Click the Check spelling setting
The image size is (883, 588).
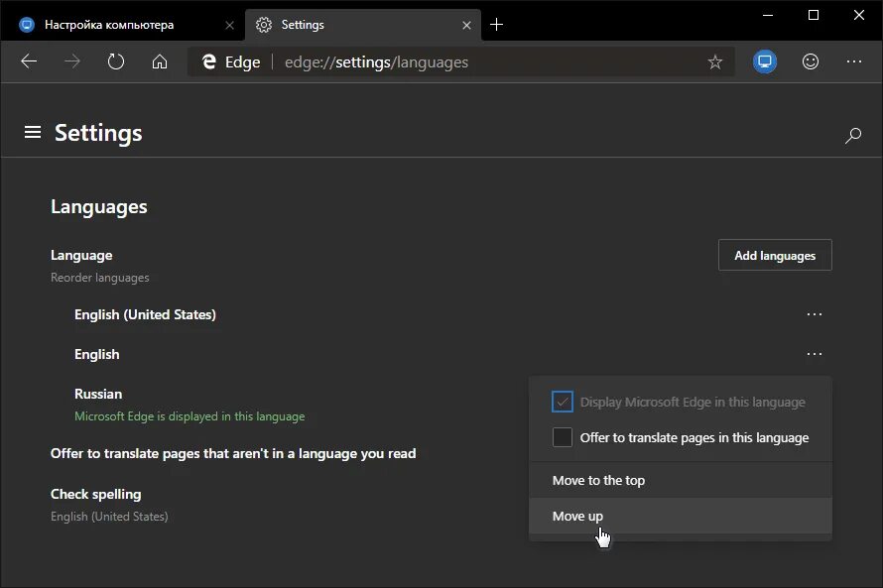click(x=95, y=494)
